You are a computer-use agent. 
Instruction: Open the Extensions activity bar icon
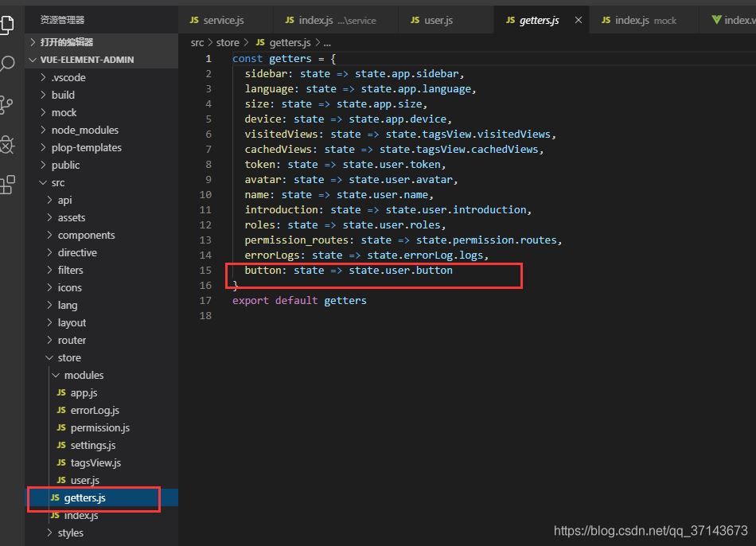click(7, 185)
